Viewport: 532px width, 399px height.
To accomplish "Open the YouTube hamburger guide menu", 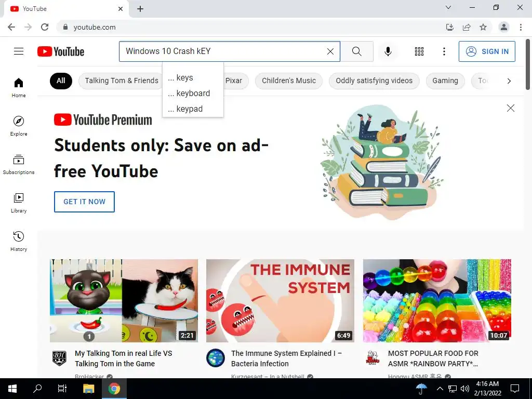I will point(19,51).
